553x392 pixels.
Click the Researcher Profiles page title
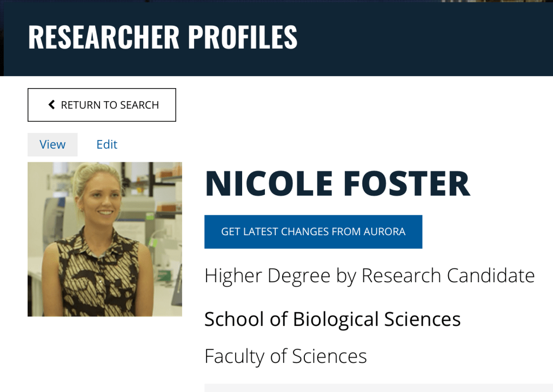pyautogui.click(x=163, y=37)
